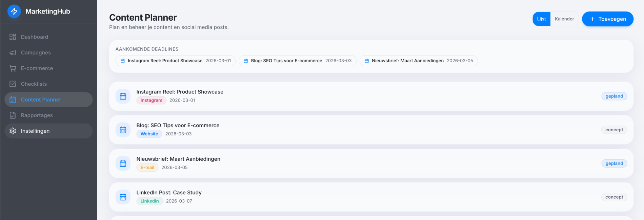Click the Rapportages document chart icon
Viewport: 644px width, 220px height.
(x=13, y=115)
